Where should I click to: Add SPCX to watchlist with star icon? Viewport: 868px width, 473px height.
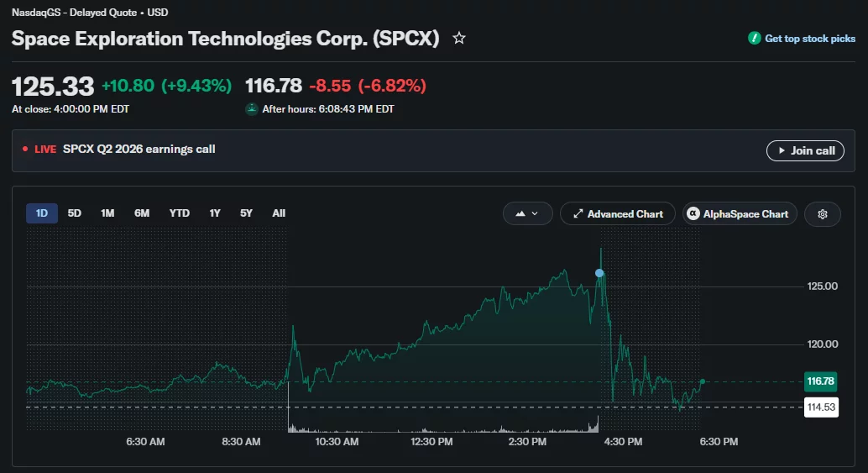[459, 38]
